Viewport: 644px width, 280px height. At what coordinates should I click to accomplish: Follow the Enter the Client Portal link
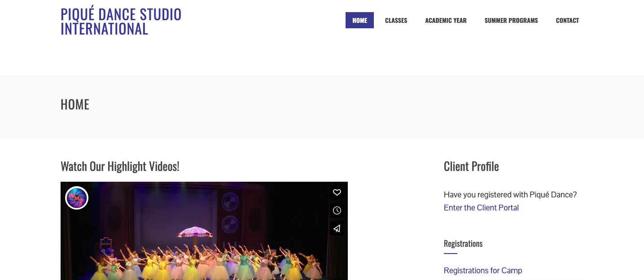(x=481, y=208)
